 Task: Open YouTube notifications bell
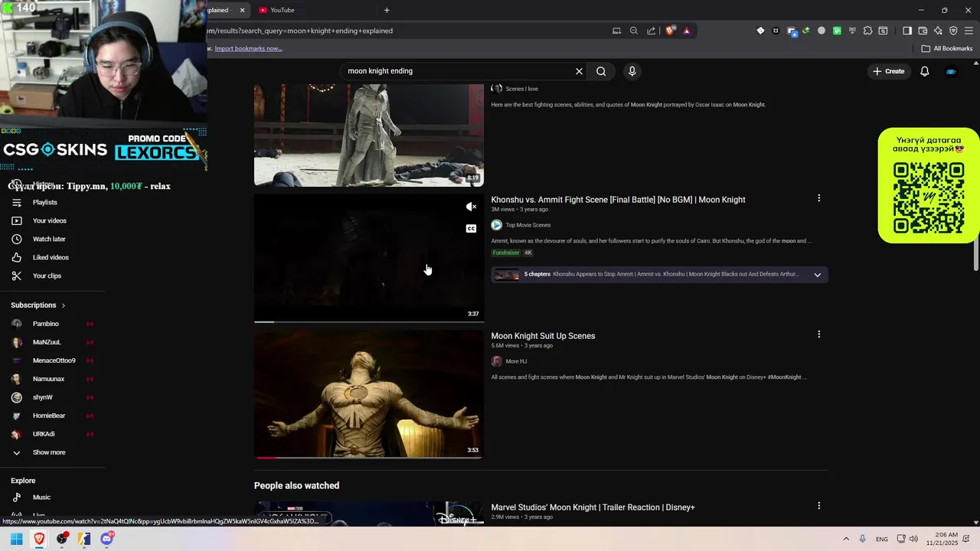[924, 71]
